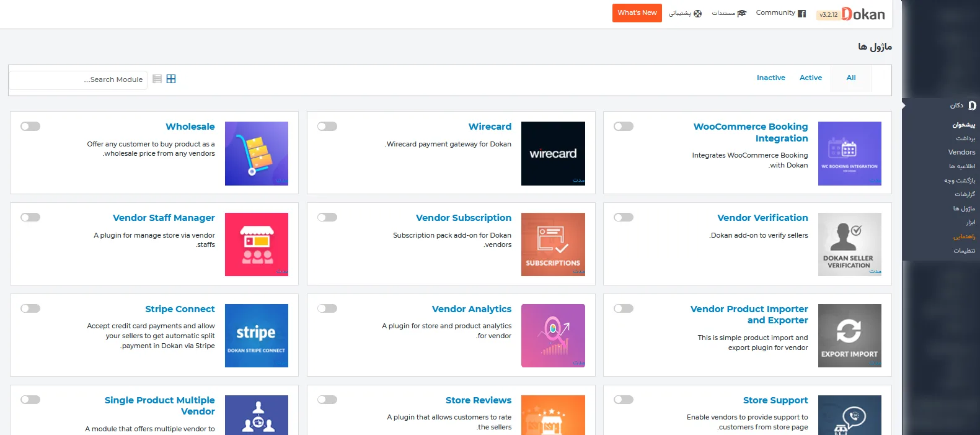This screenshot has height=435, width=980.
Task: Open the Wirecard module title link
Action: pos(490,127)
